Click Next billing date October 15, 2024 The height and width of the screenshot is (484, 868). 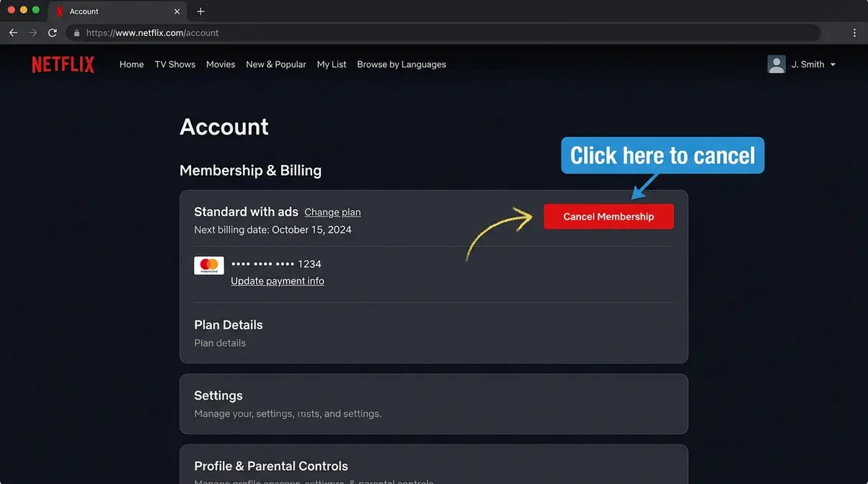point(273,230)
